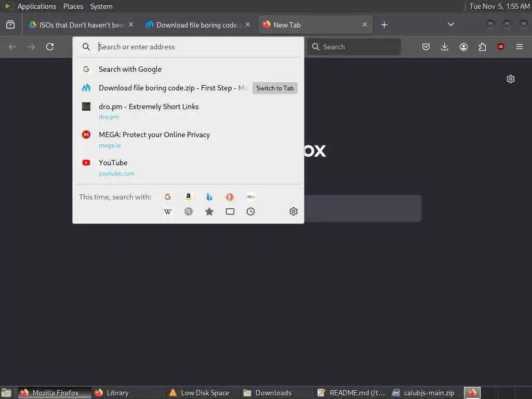Open the Places menu
The height and width of the screenshot is (399, 532).
click(73, 6)
